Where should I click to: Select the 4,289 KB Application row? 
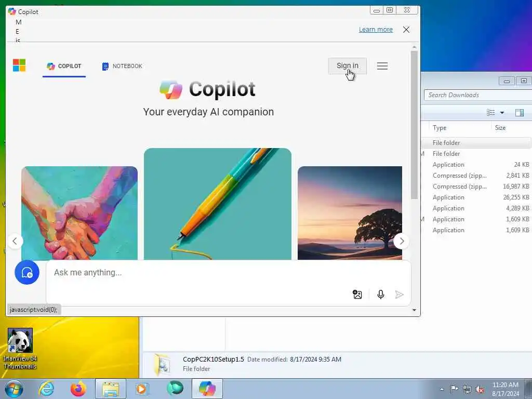[476, 208]
